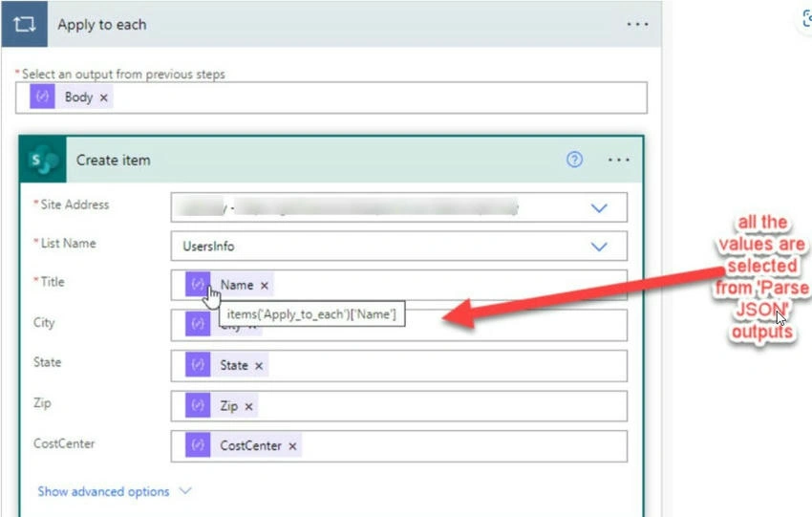The height and width of the screenshot is (517, 812).
Task: Select the CostCenter token text
Action: 250,445
